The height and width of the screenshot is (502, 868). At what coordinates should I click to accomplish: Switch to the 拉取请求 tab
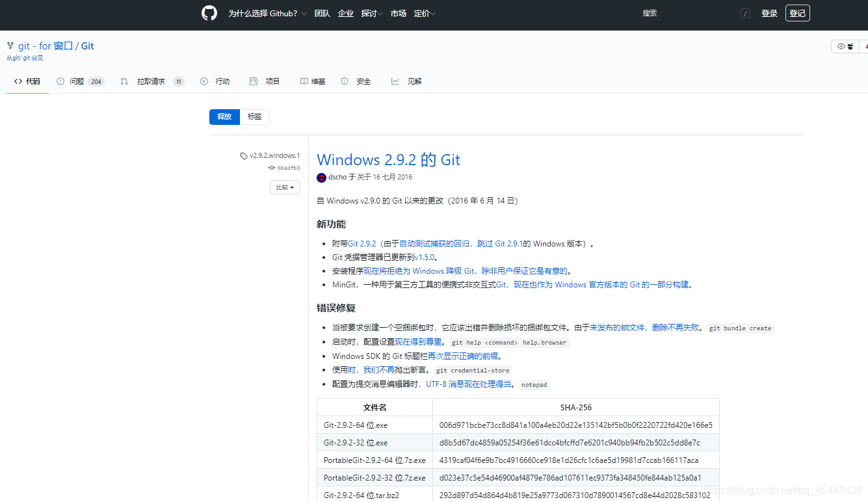(152, 81)
